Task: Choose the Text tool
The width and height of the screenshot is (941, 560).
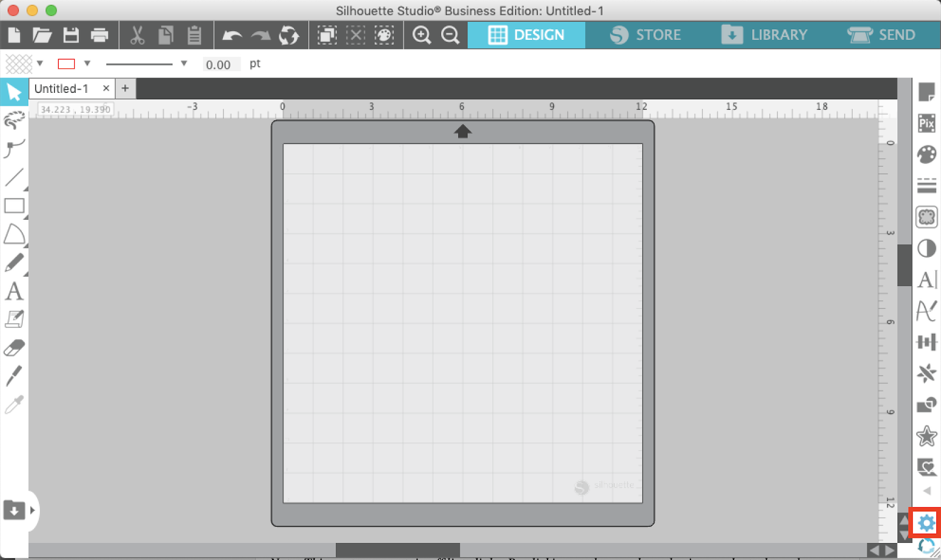Action: click(14, 291)
